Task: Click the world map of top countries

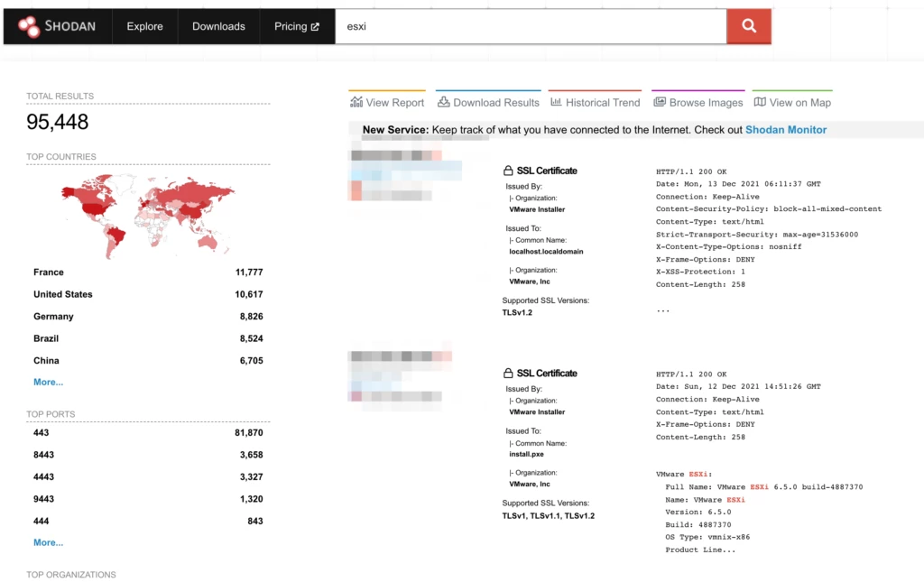Action: pos(148,215)
